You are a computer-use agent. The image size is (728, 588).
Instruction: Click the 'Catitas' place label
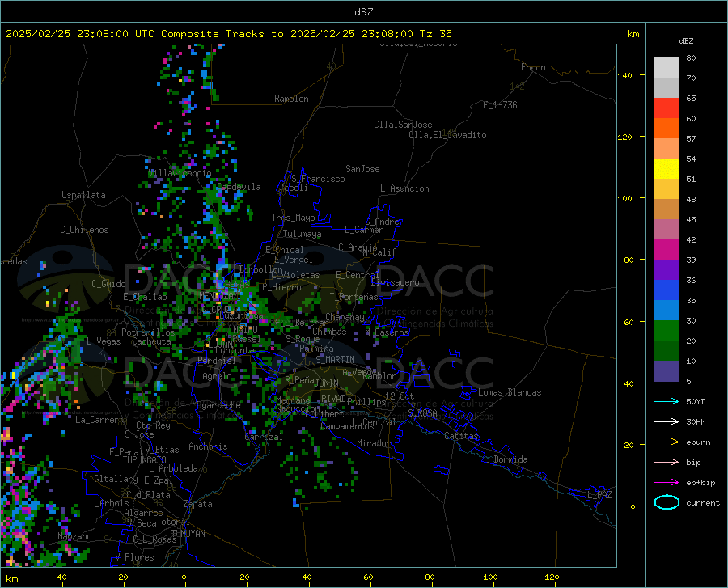(461, 436)
